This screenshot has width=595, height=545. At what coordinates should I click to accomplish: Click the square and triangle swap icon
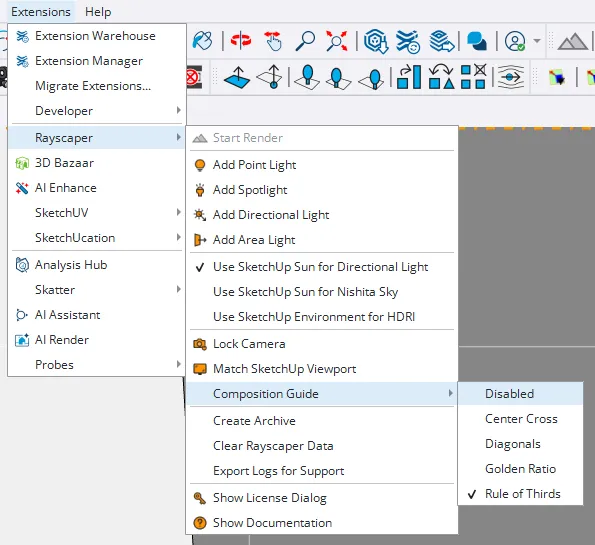point(441,77)
